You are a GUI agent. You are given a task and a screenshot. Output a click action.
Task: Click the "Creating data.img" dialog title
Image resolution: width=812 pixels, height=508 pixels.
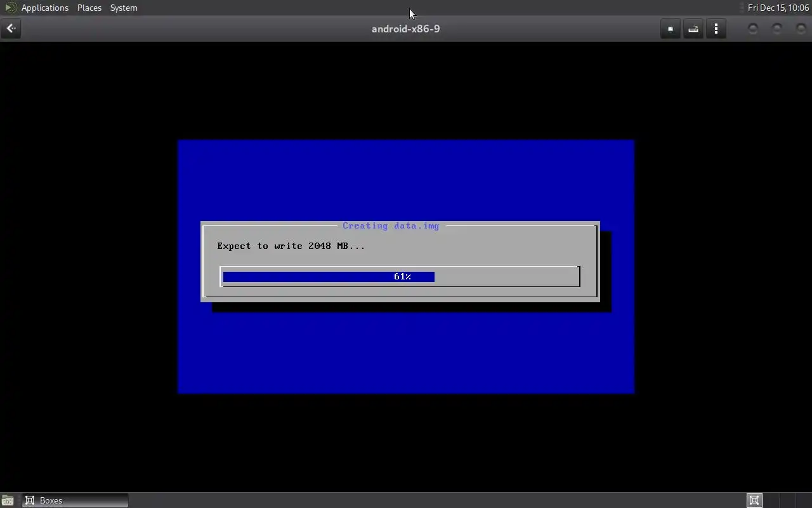[391, 225]
